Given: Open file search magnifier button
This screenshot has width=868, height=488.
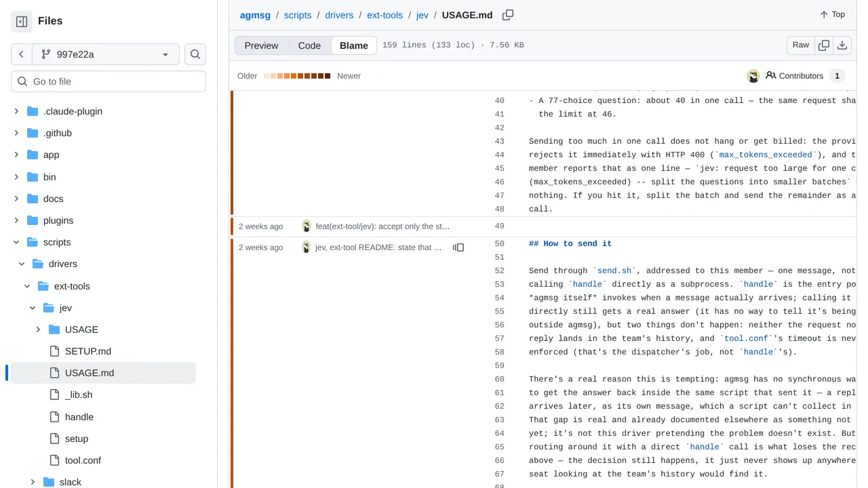Looking at the screenshot, I should (x=195, y=54).
